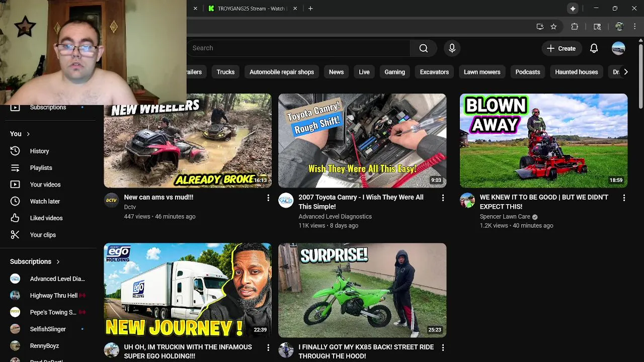The width and height of the screenshot is (644, 362).
Task: Open Advanced Level Diagnostics sidebar subscription
Action: pos(48,279)
